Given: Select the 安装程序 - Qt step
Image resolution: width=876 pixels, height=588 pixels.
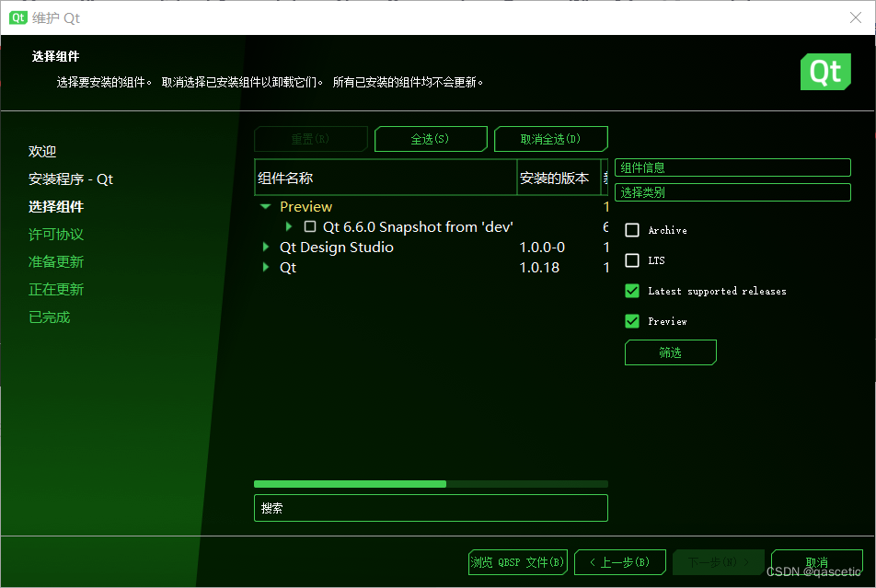Looking at the screenshot, I should tap(71, 179).
